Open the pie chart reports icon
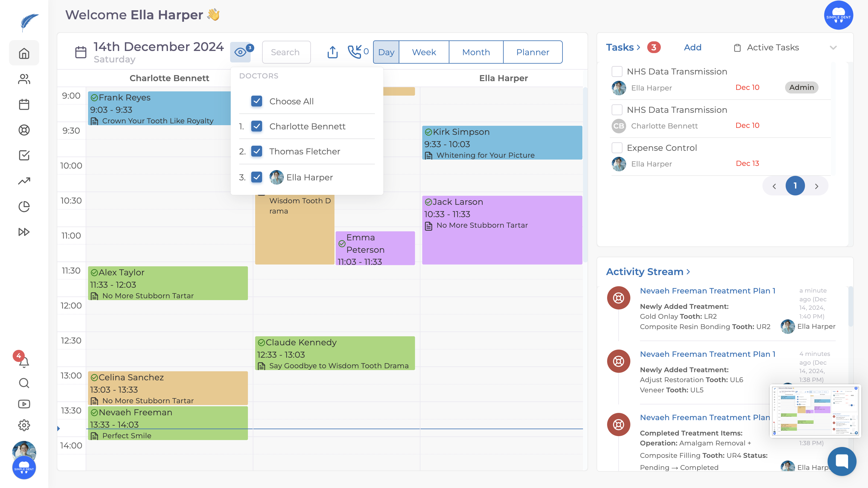 click(x=24, y=206)
